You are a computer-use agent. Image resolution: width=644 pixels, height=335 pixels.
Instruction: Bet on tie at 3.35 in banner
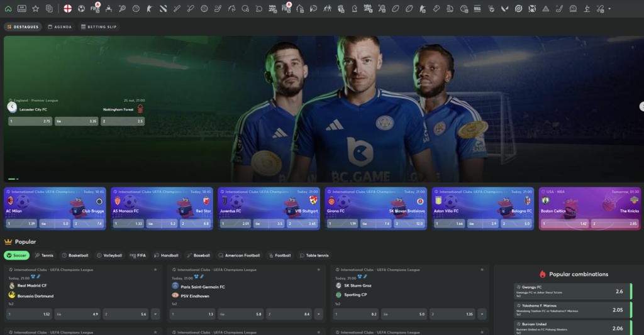pyautogui.click(x=76, y=121)
